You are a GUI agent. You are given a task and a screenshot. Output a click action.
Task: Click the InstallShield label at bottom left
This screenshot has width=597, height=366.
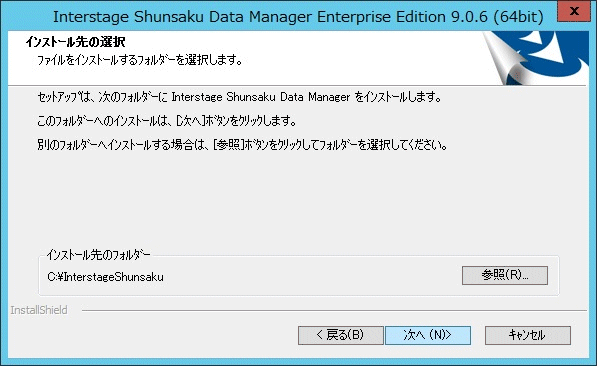tap(39, 310)
